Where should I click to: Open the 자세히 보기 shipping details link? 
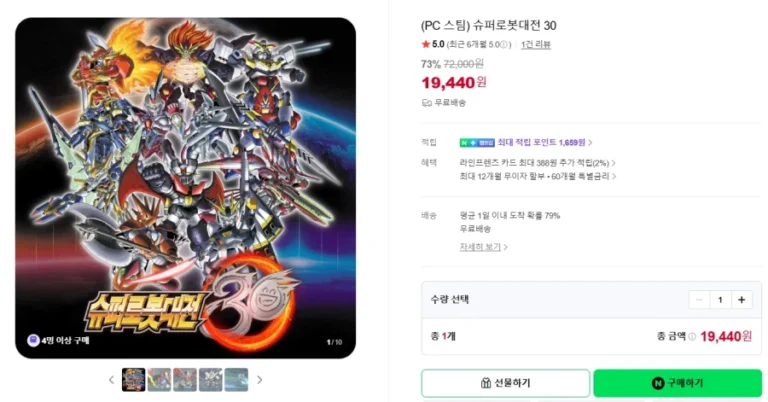484,246
